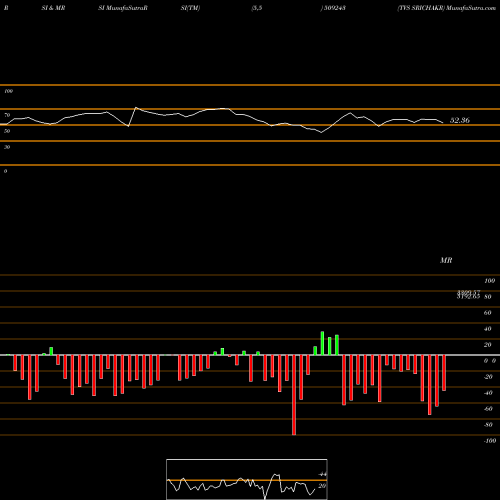Click the tallest red bar reaching -100
The width and height of the screenshot is (500, 500).
[294, 395]
